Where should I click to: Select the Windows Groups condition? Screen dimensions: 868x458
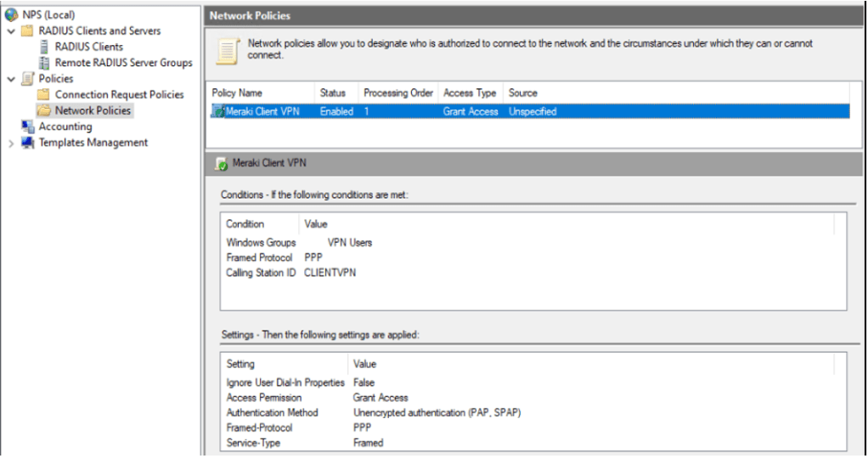tap(261, 242)
